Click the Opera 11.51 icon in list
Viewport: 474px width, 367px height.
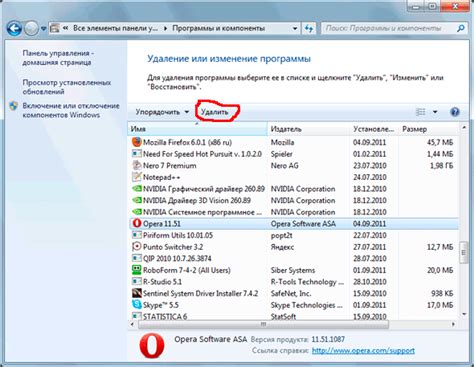click(x=137, y=223)
